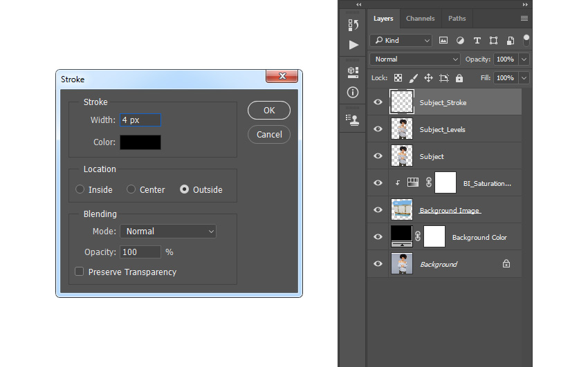The image size is (588, 367).
Task: Expand the layer Opacity slider dropdown
Action: pyautogui.click(x=523, y=59)
